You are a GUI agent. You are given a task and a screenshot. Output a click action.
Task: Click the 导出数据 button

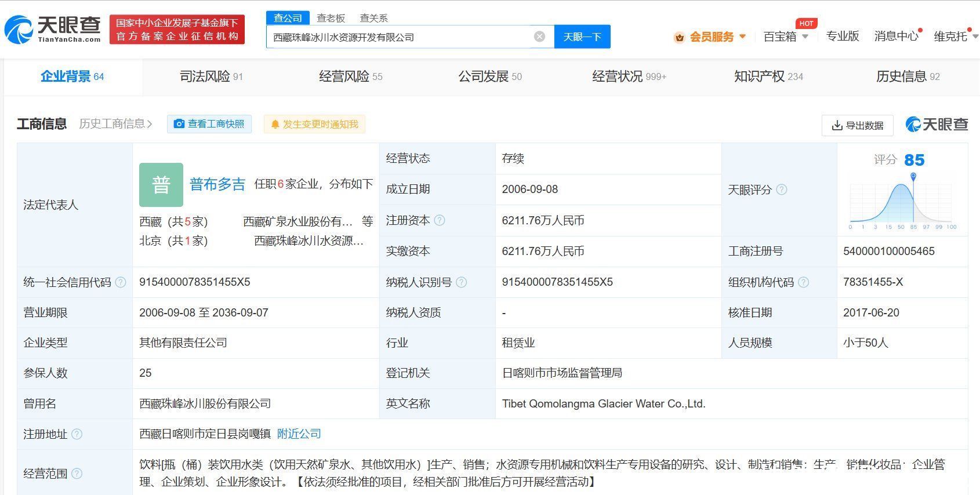858,125
